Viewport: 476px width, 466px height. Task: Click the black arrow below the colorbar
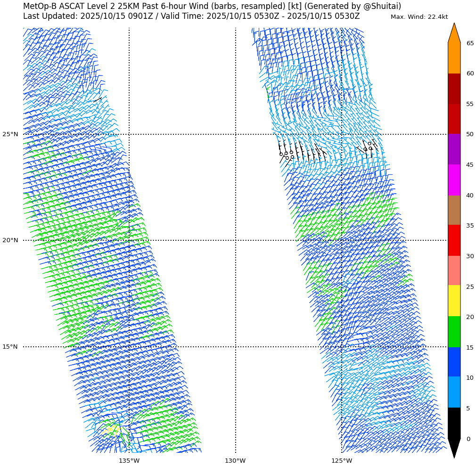454,447
